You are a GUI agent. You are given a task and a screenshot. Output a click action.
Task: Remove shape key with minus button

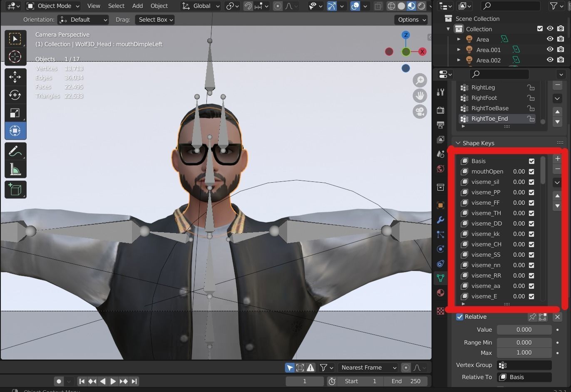558,169
